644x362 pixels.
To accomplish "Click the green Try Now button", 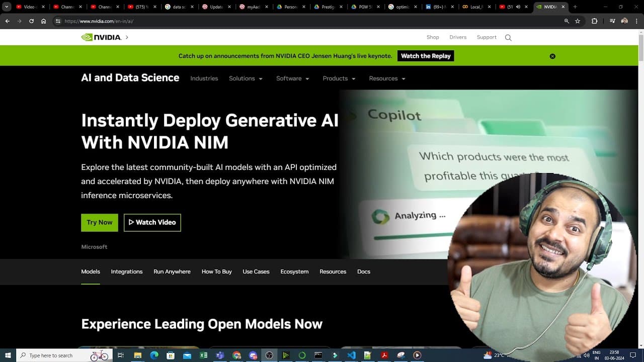I will (x=100, y=223).
